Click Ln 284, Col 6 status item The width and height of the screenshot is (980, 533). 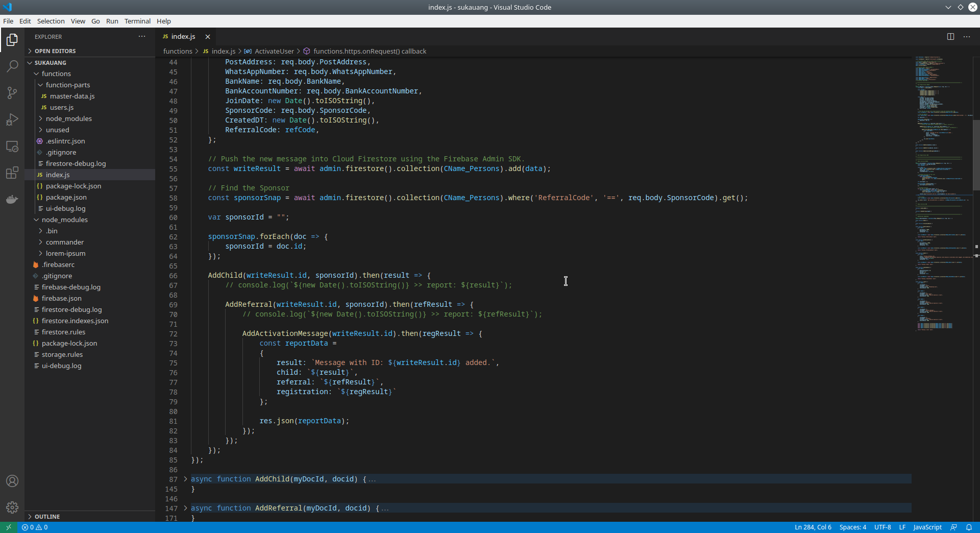click(813, 527)
